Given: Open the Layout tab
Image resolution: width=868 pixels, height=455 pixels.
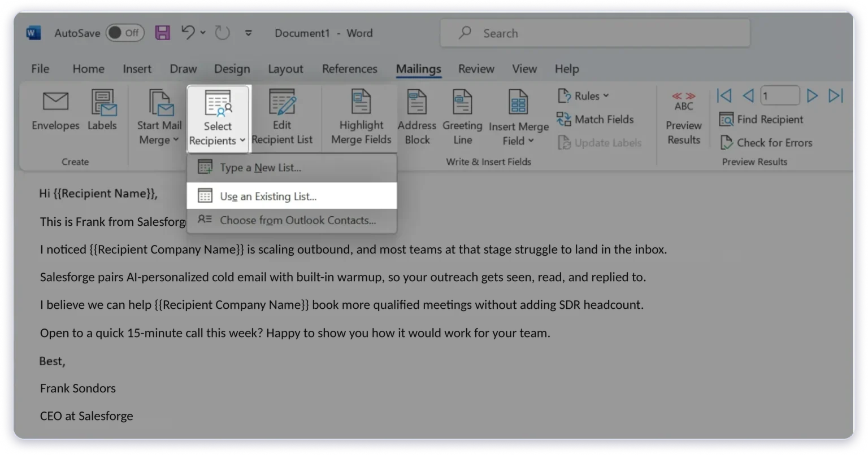Looking at the screenshot, I should [285, 69].
